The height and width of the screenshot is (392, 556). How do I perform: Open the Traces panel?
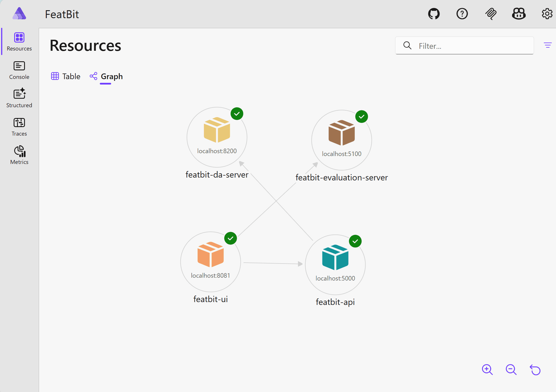pos(19,127)
